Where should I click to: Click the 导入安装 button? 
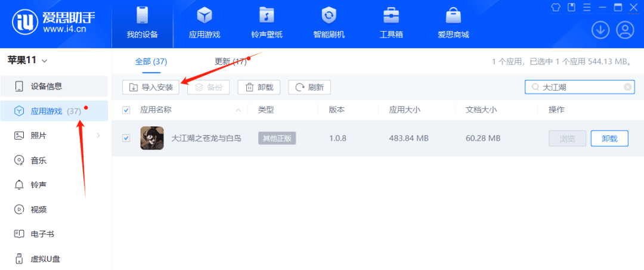coord(151,87)
